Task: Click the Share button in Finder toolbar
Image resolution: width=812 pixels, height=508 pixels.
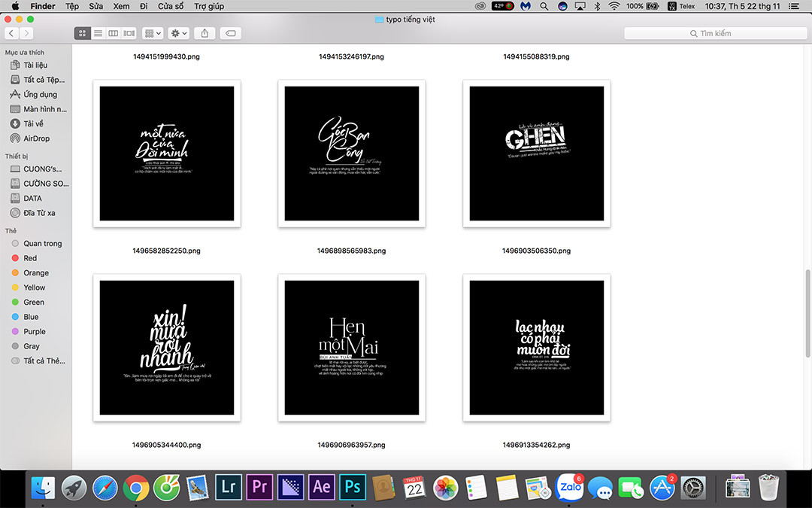Action: [x=205, y=33]
